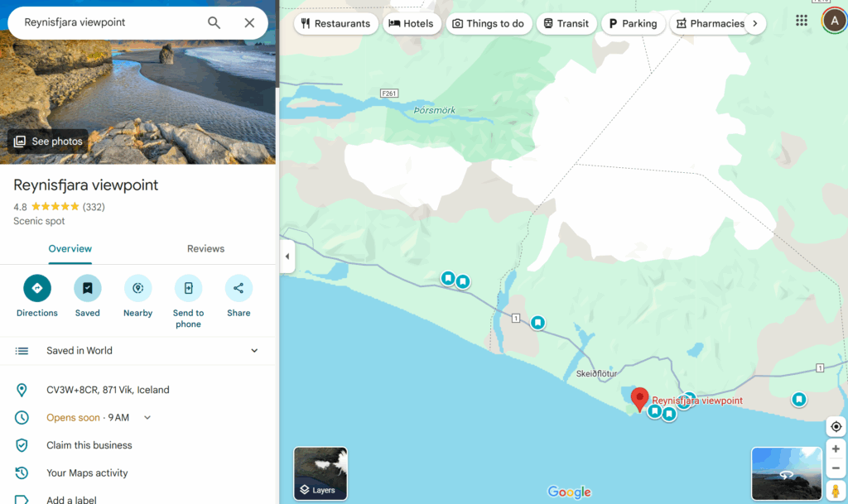Image resolution: width=848 pixels, height=504 pixels.
Task: Click the Þórsmörk map label
Action: point(435,110)
